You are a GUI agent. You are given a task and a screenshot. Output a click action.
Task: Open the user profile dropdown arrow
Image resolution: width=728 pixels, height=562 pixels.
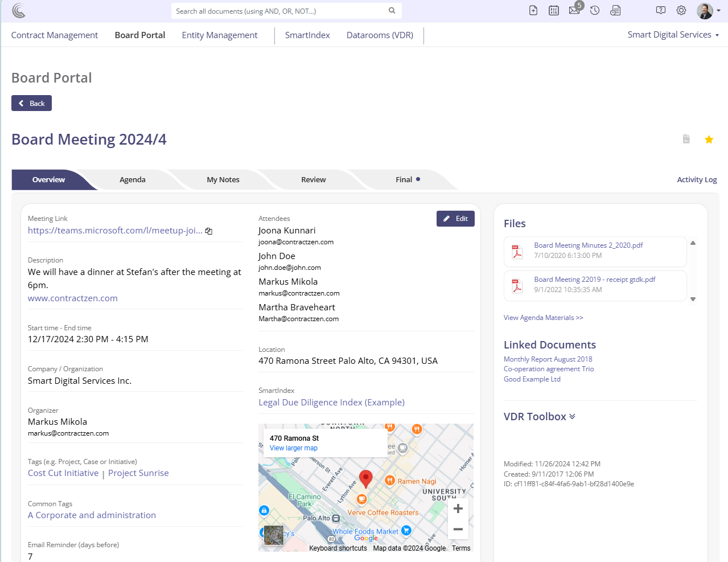pyautogui.click(x=718, y=11)
